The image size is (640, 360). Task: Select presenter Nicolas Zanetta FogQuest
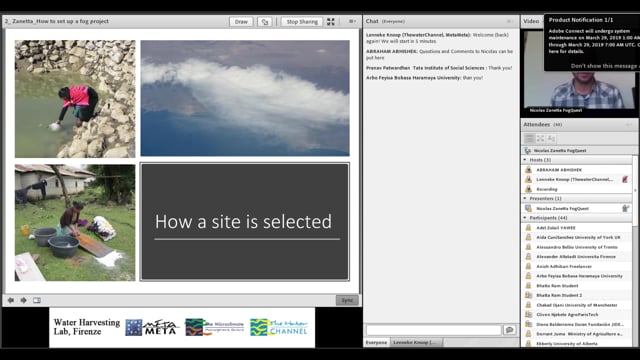pos(577,209)
